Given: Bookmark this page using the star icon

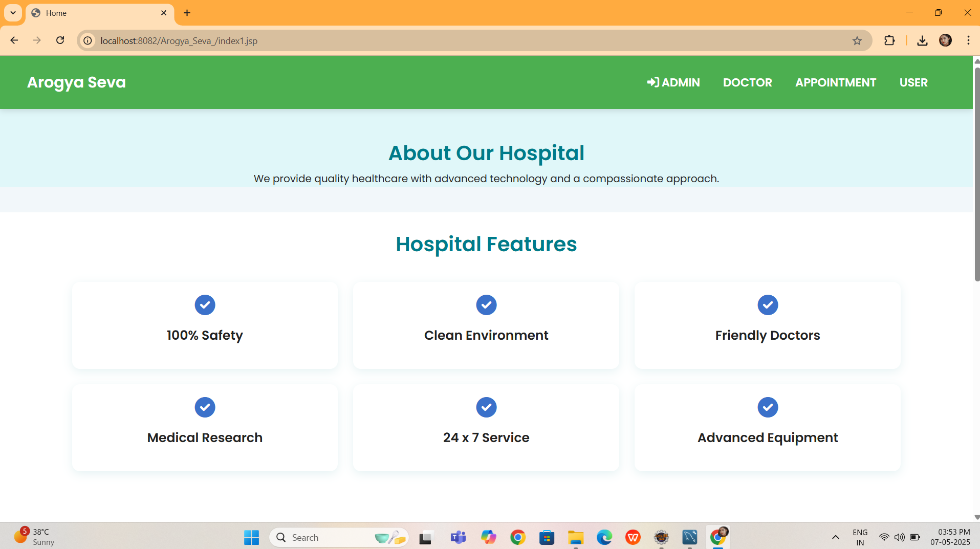Looking at the screenshot, I should (x=857, y=40).
